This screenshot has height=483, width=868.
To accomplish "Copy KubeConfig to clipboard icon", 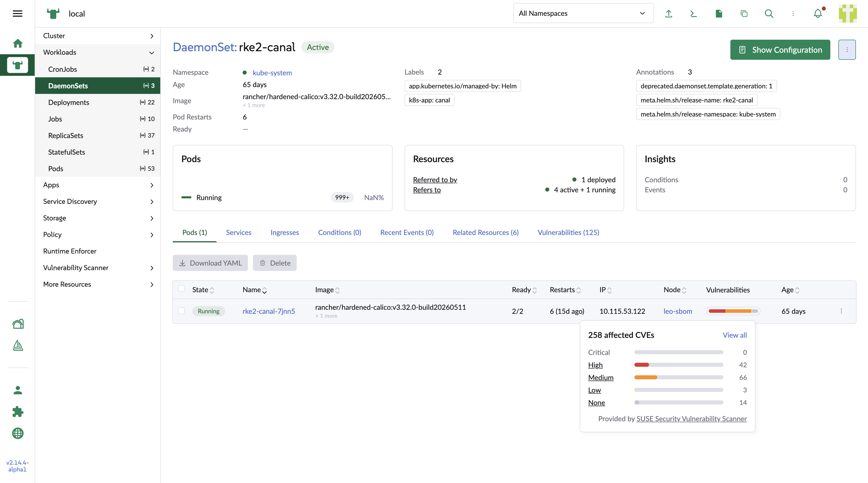I will [x=744, y=14].
